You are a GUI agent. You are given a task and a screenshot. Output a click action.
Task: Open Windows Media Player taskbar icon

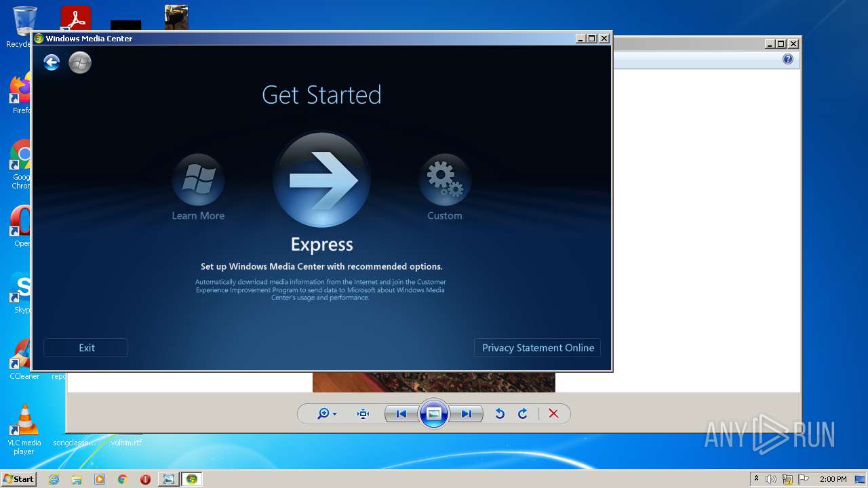(100, 479)
